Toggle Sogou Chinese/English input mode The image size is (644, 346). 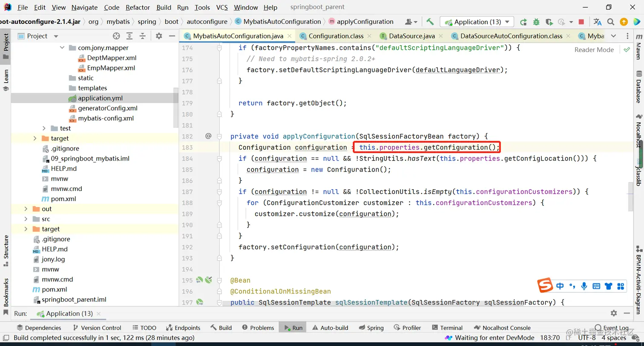560,286
